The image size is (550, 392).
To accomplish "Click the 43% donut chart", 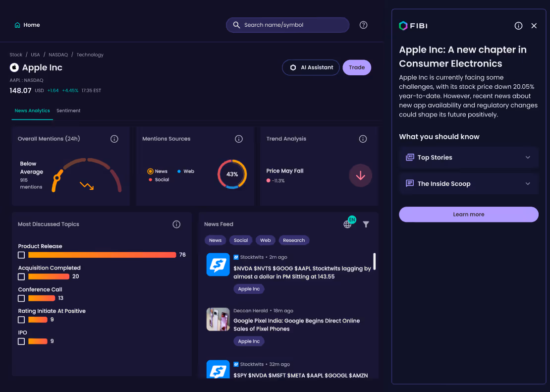I will pos(232,174).
